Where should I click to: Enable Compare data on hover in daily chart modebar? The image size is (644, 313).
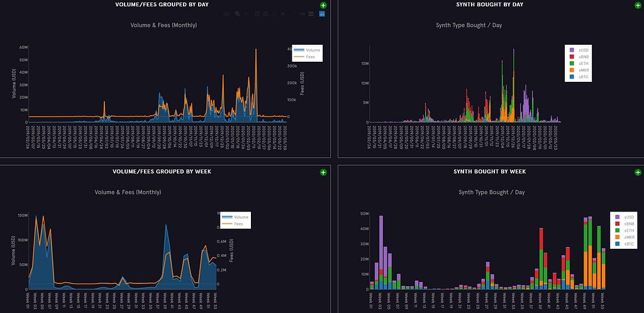311,14
